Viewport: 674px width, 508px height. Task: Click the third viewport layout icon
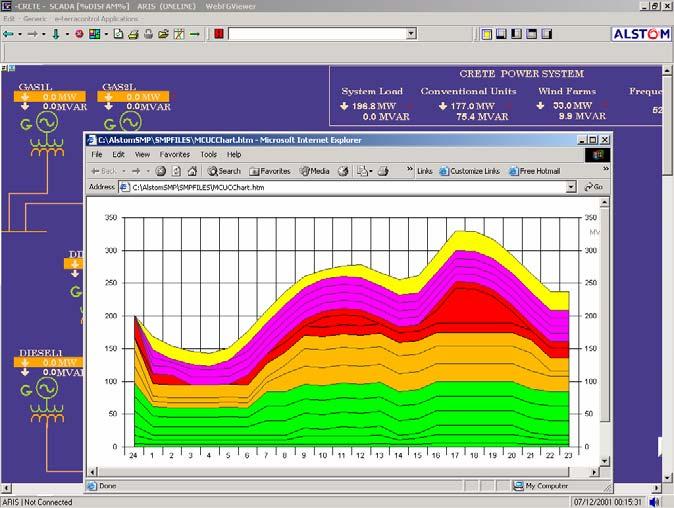[x=516, y=34]
